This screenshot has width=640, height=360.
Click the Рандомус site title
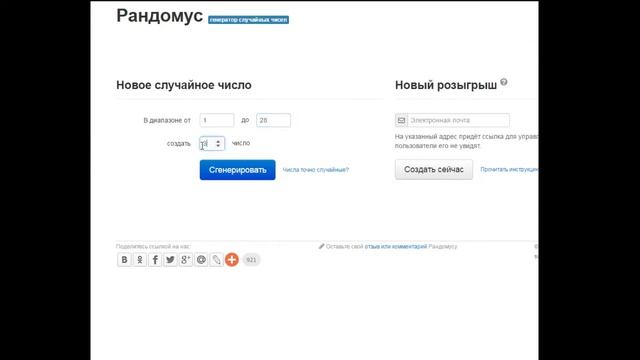click(160, 16)
